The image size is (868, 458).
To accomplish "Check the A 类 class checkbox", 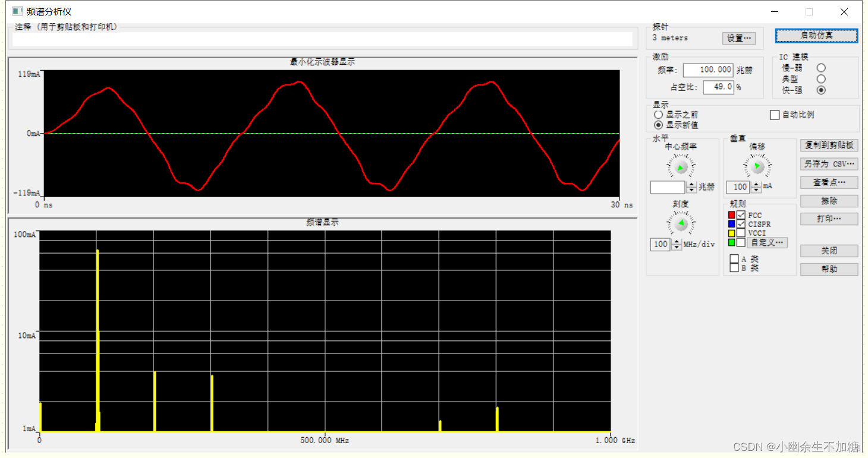I will pos(734,259).
